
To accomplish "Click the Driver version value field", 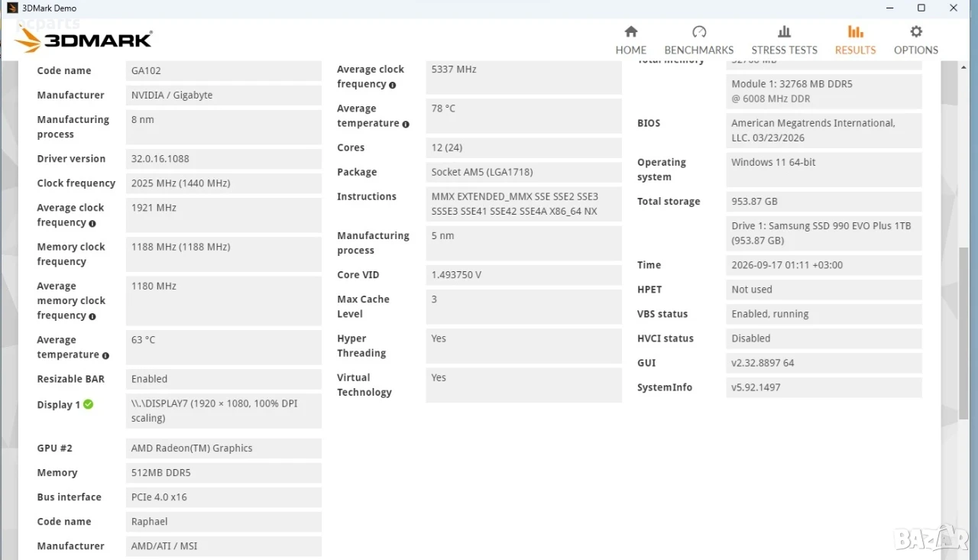I will coord(224,159).
